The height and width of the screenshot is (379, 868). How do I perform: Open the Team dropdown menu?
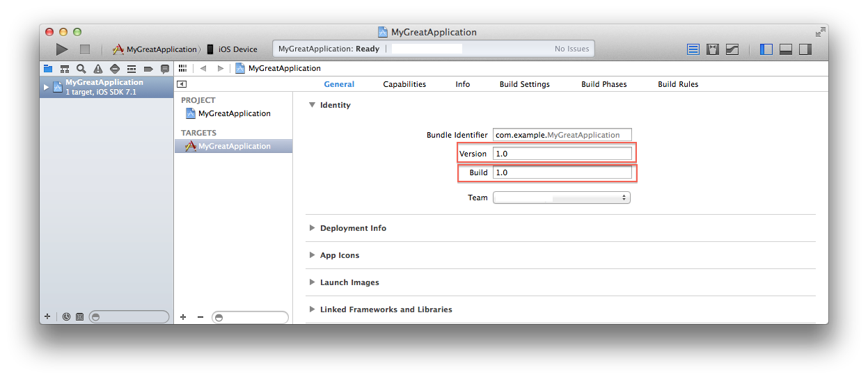point(561,197)
